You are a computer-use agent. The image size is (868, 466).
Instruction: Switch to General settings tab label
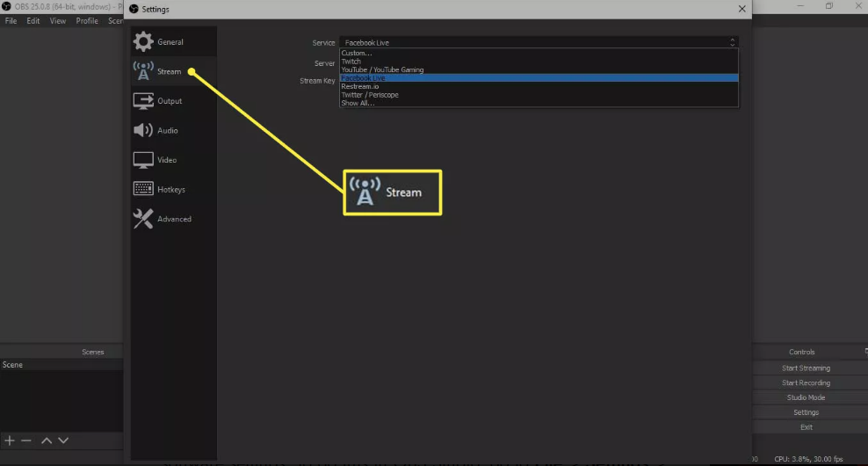point(170,42)
